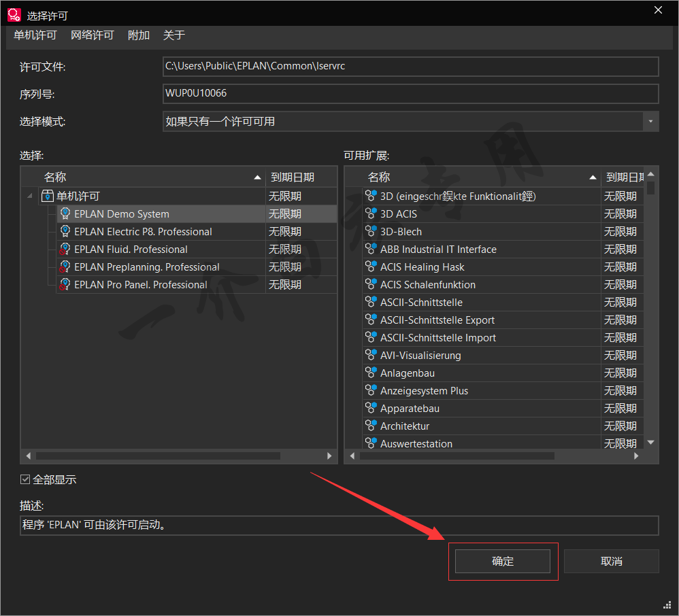Confirm with the 确定 button

tap(503, 562)
